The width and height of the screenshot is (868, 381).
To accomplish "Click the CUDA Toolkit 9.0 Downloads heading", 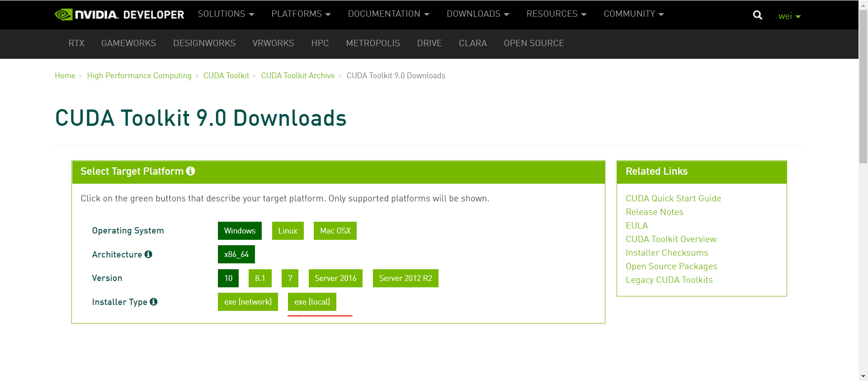I will point(201,118).
